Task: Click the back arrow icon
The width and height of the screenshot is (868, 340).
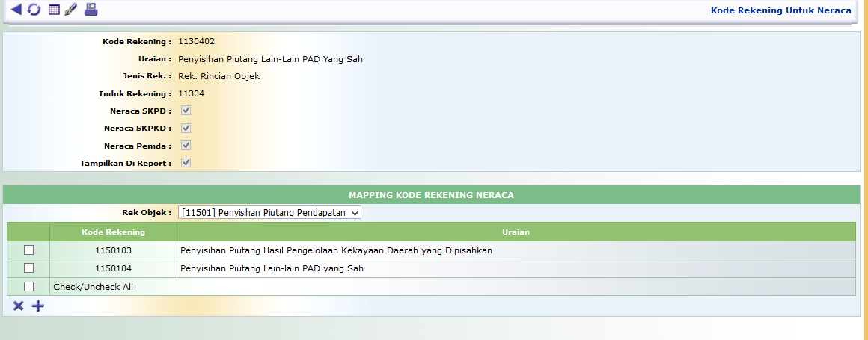Action: pos(16,10)
